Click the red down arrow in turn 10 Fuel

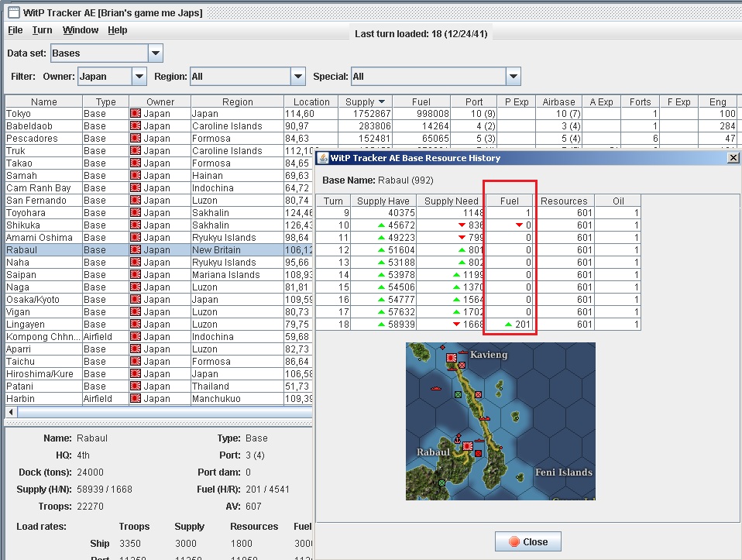[x=519, y=225]
